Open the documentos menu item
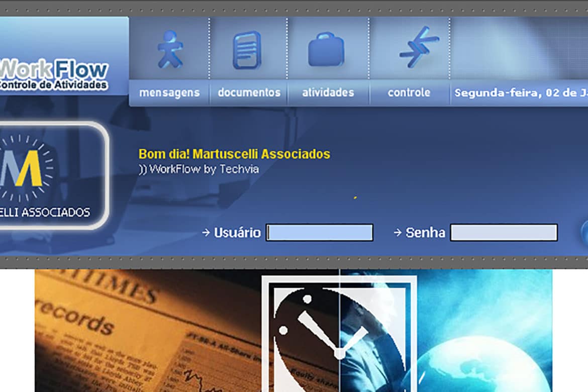The width and height of the screenshot is (588, 392). pos(249,92)
